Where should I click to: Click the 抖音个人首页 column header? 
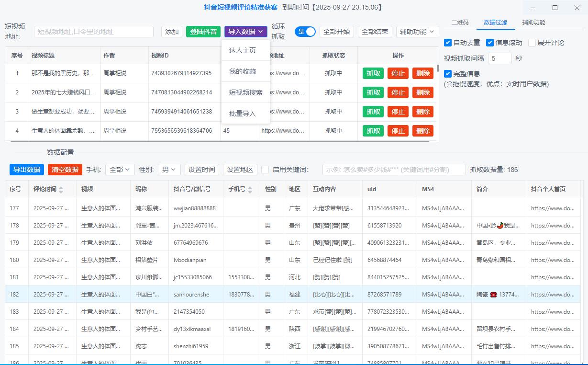[x=548, y=189]
